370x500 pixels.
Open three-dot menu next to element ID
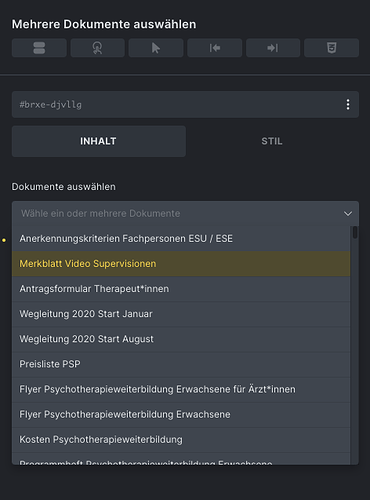348,104
